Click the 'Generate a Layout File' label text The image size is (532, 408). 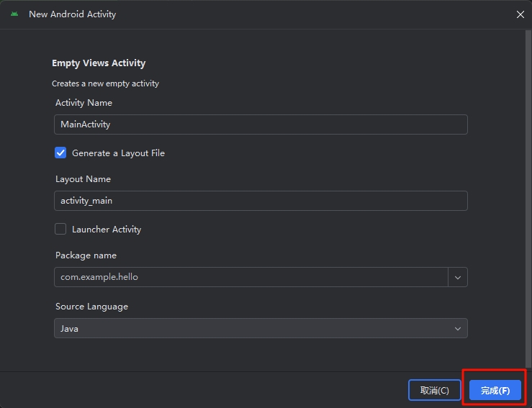coord(118,153)
